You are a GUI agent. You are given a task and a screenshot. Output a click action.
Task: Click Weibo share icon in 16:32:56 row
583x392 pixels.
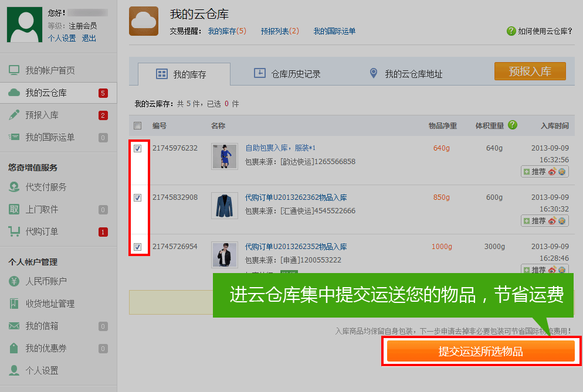point(553,172)
